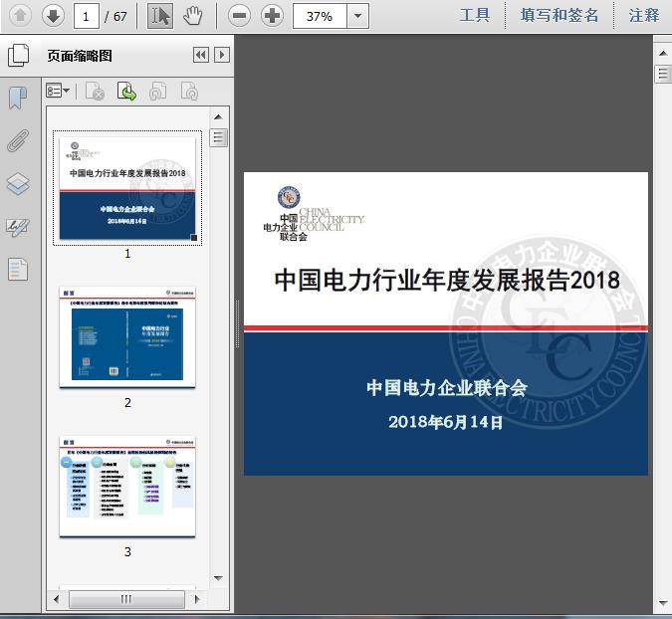Image resolution: width=672 pixels, height=619 pixels.
Task: Open the document content sidebar panel
Action: 18,270
